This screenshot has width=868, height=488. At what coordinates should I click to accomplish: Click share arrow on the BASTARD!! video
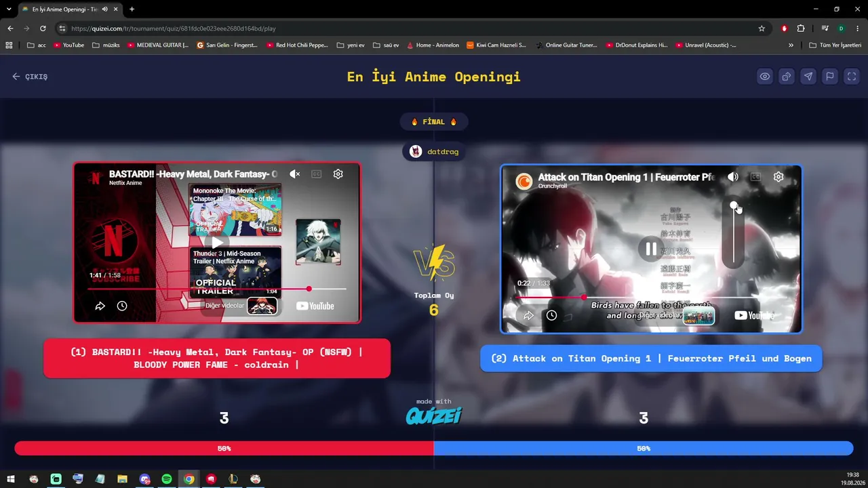coord(100,306)
